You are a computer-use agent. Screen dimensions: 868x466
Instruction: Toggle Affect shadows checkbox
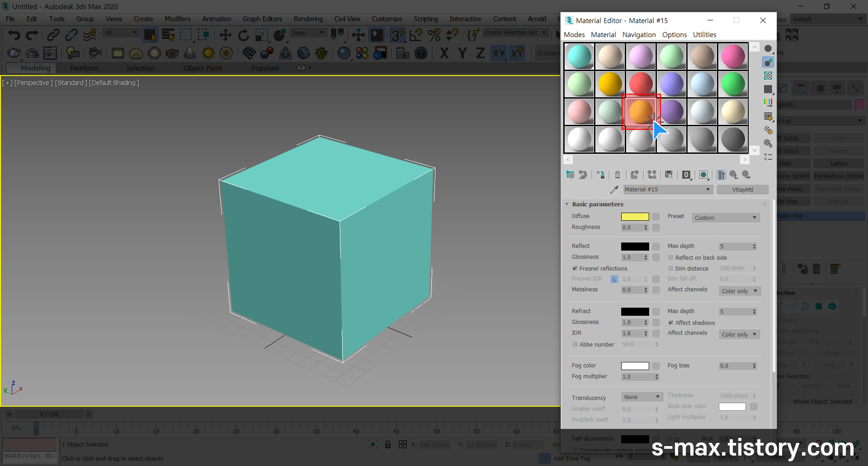671,323
